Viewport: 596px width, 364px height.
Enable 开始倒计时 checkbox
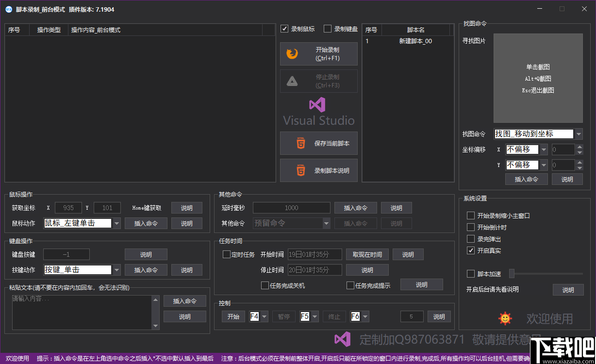[470, 227]
